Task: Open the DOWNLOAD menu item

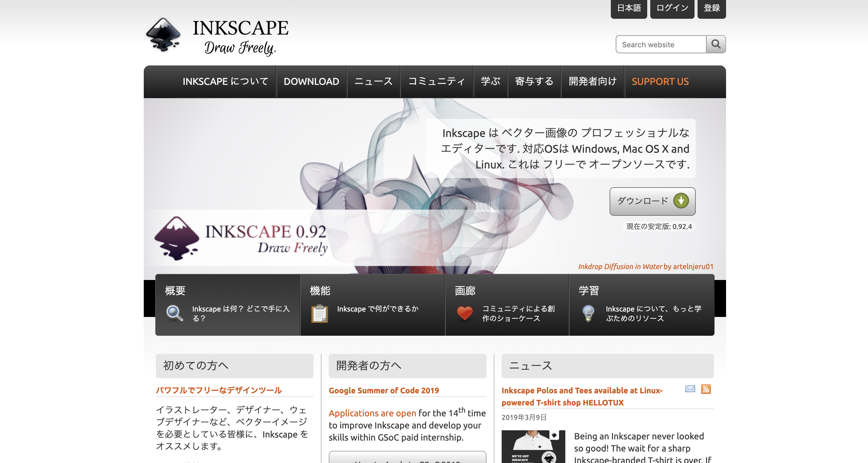Action: coord(311,82)
